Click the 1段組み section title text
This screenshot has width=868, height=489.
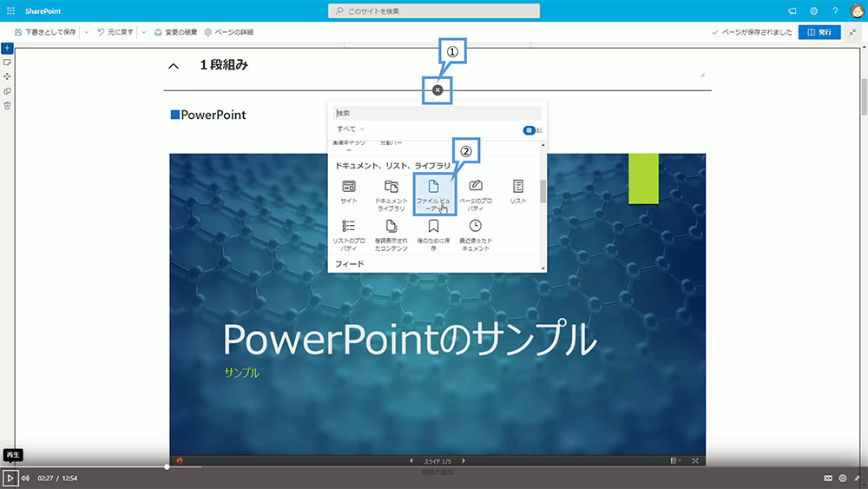pos(224,65)
